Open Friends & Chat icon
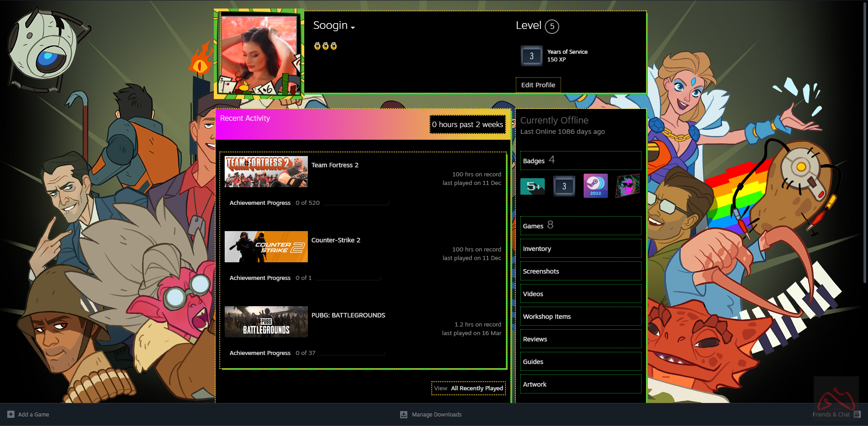The image size is (868, 426). [x=857, y=414]
